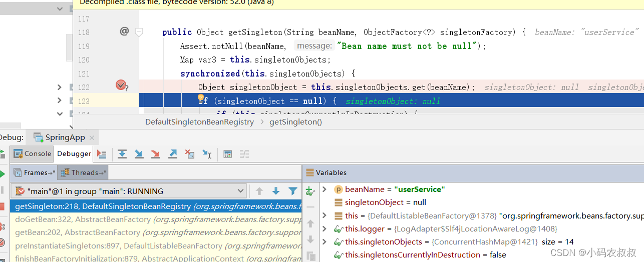Click line number 121 in the gutter
Screen dimensions: 644x262
(x=84, y=73)
